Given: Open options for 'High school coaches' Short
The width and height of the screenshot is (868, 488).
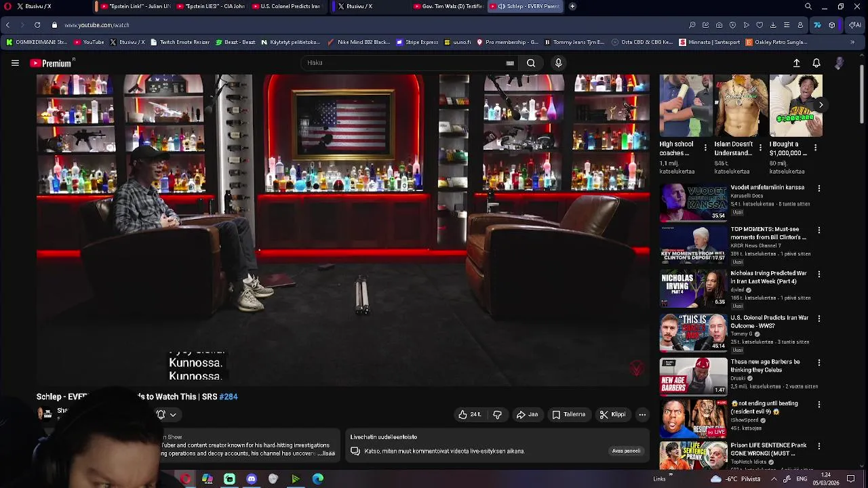Looking at the screenshot, I should tap(705, 147).
